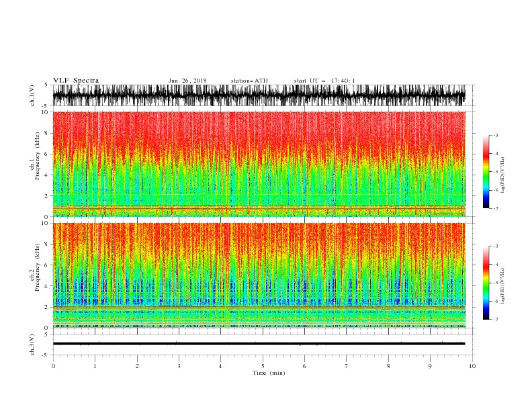Click the "-7" tick on ch.2 color bar

click(495, 320)
